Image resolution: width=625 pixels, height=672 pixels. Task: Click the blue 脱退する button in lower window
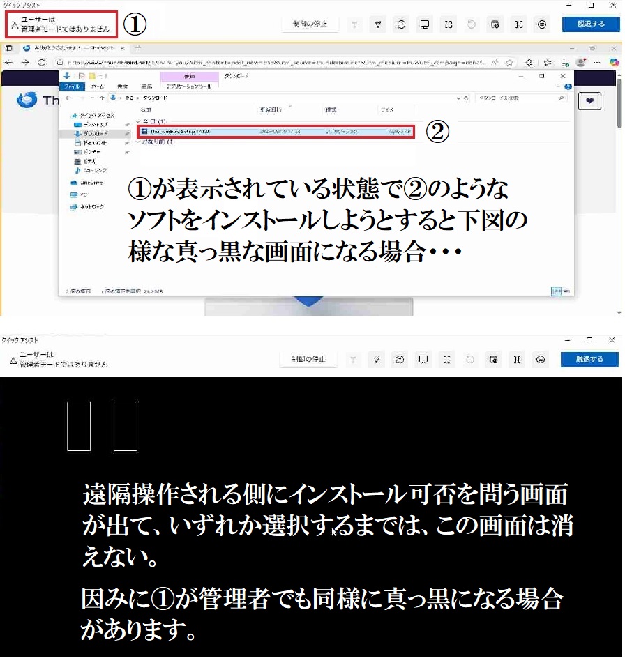point(589,360)
